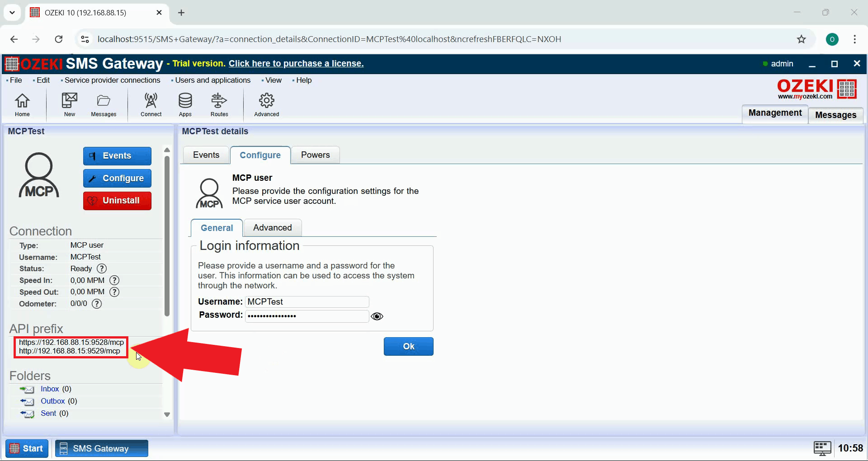This screenshot has width=868, height=461.
Task: Click the Connect toolbar icon
Action: pyautogui.click(x=151, y=104)
